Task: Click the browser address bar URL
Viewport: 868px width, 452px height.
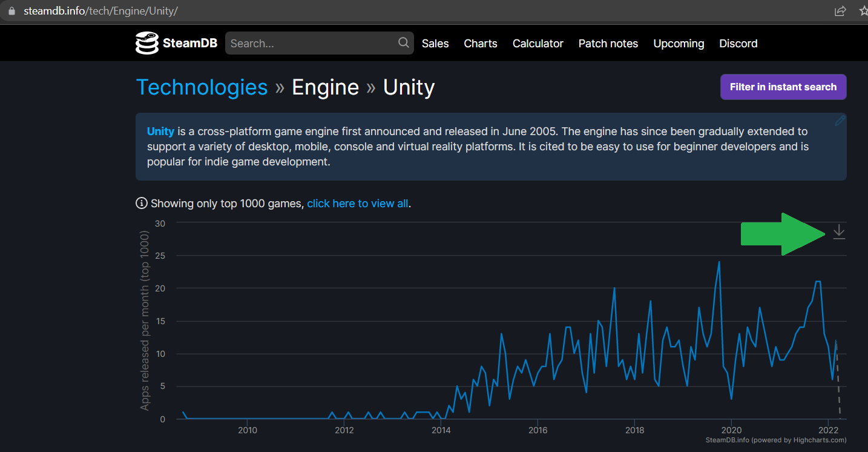Action: (100, 11)
